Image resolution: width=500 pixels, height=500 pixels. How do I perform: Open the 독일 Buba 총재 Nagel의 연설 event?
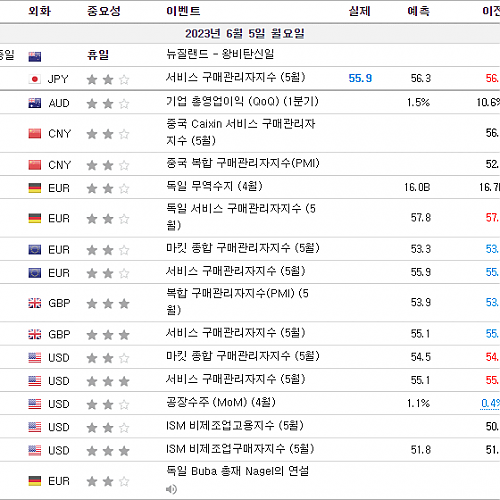(237, 471)
